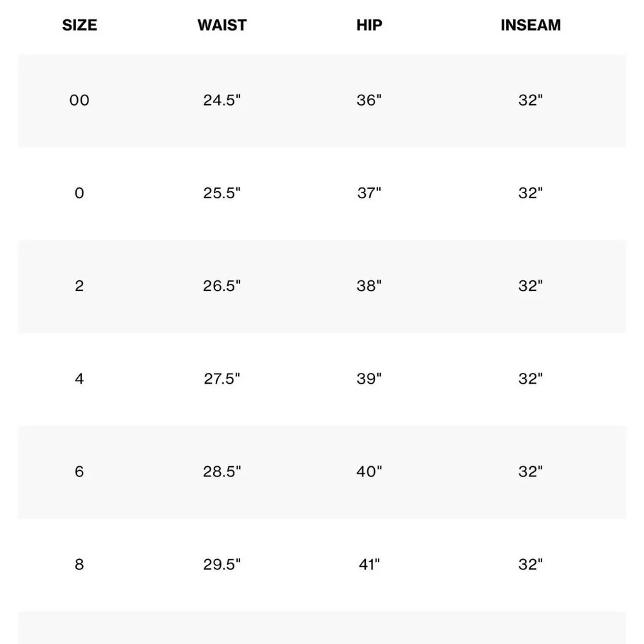Image resolution: width=644 pixels, height=644 pixels.
Task: Select the size 8 row label
Action: (79, 565)
